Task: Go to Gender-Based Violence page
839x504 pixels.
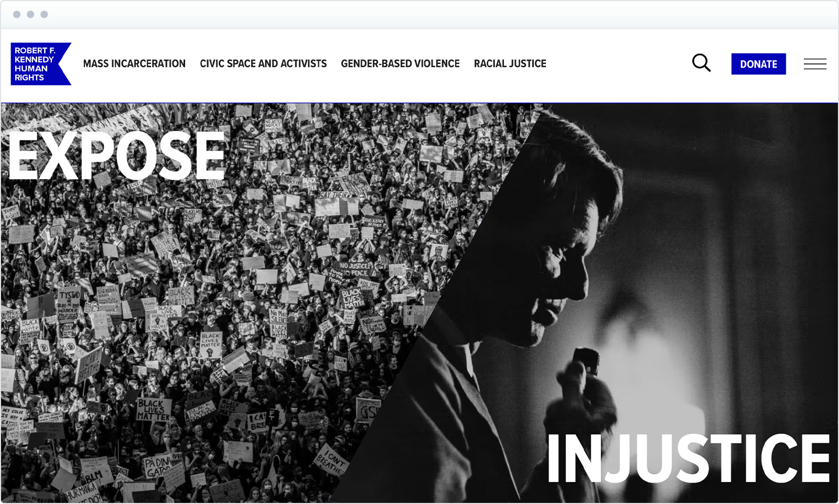Action: coord(400,63)
